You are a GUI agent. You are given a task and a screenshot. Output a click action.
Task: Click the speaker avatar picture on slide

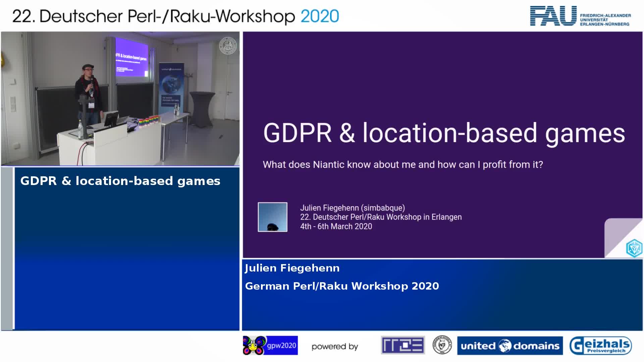tap(272, 217)
